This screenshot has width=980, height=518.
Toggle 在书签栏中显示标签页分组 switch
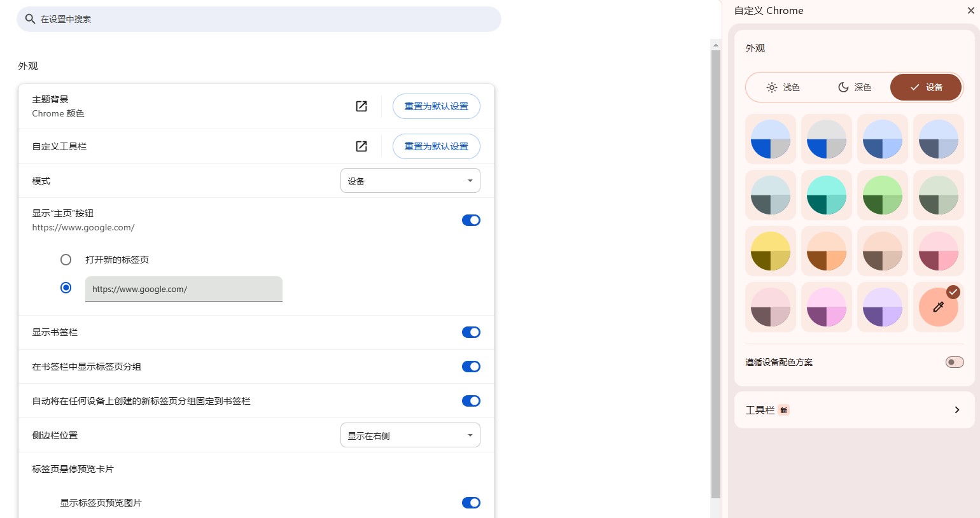click(x=471, y=367)
